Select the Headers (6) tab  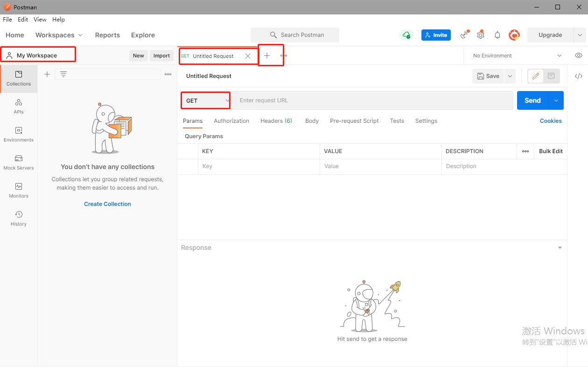(x=276, y=121)
